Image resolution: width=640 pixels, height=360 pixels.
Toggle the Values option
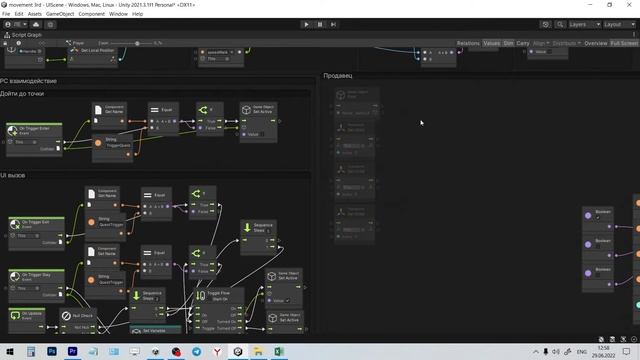pyautogui.click(x=491, y=43)
